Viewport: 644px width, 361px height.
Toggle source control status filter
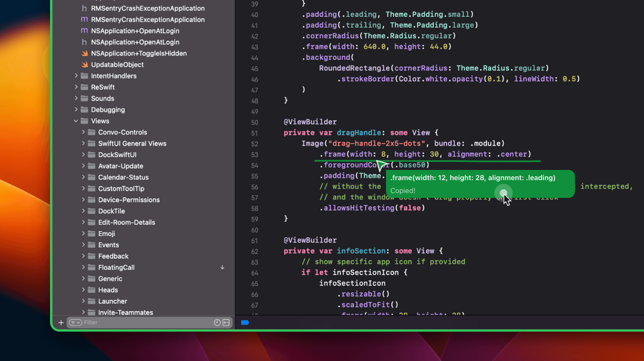(x=226, y=323)
